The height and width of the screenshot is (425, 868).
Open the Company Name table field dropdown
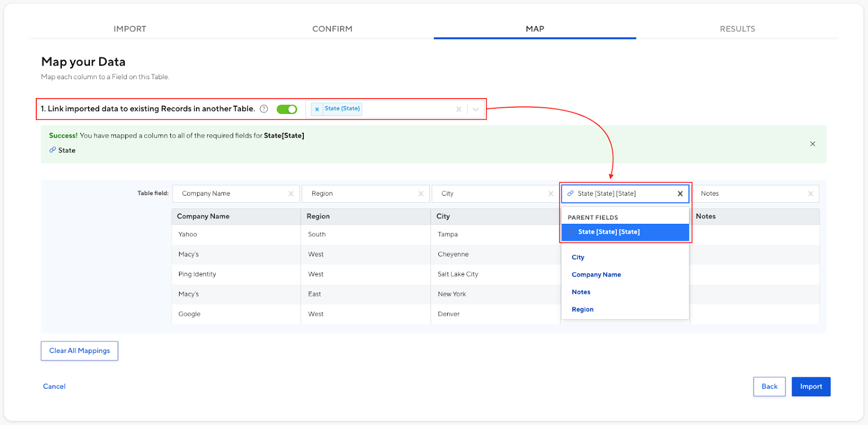point(236,194)
